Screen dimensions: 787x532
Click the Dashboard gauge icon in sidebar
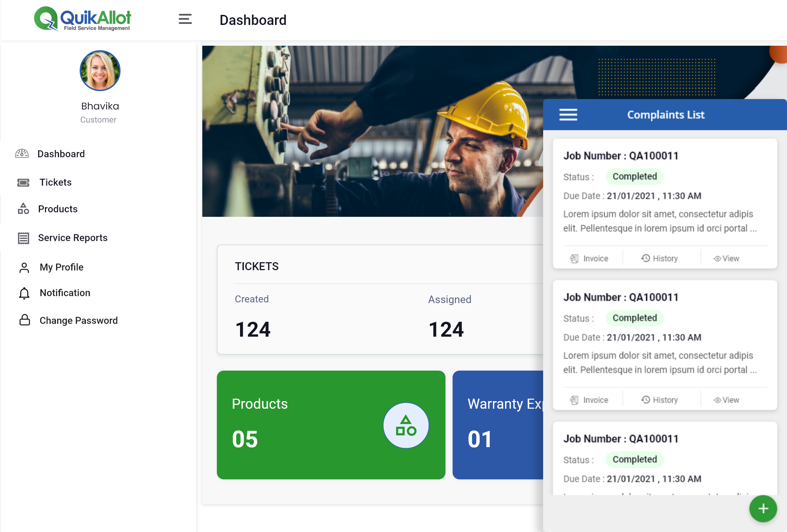click(22, 153)
